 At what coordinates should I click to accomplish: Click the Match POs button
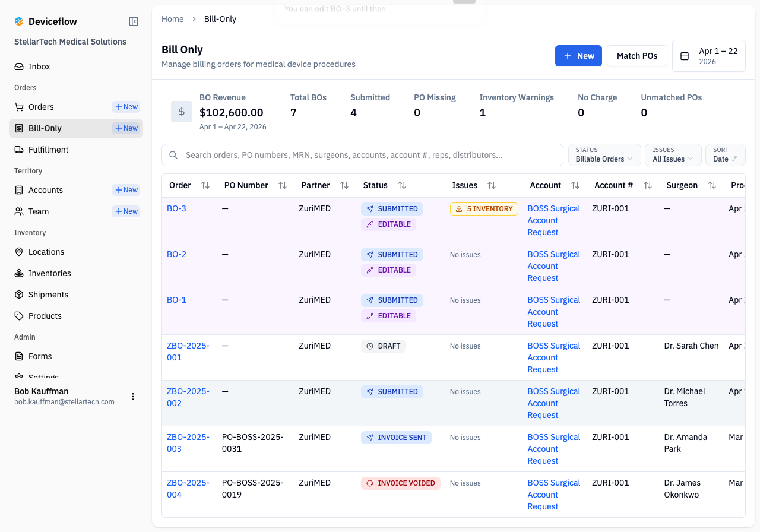click(637, 56)
